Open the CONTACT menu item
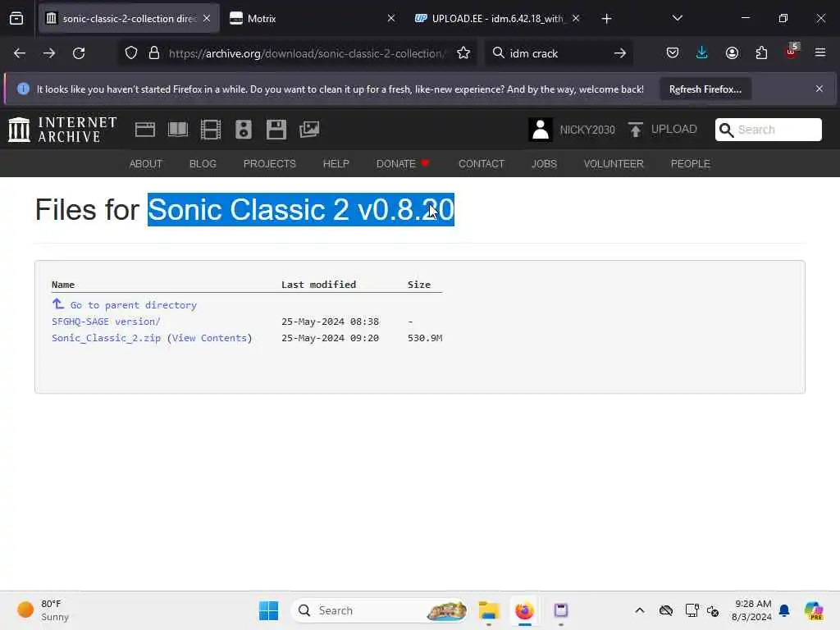Viewport: 840px width, 630px height. pos(481,164)
